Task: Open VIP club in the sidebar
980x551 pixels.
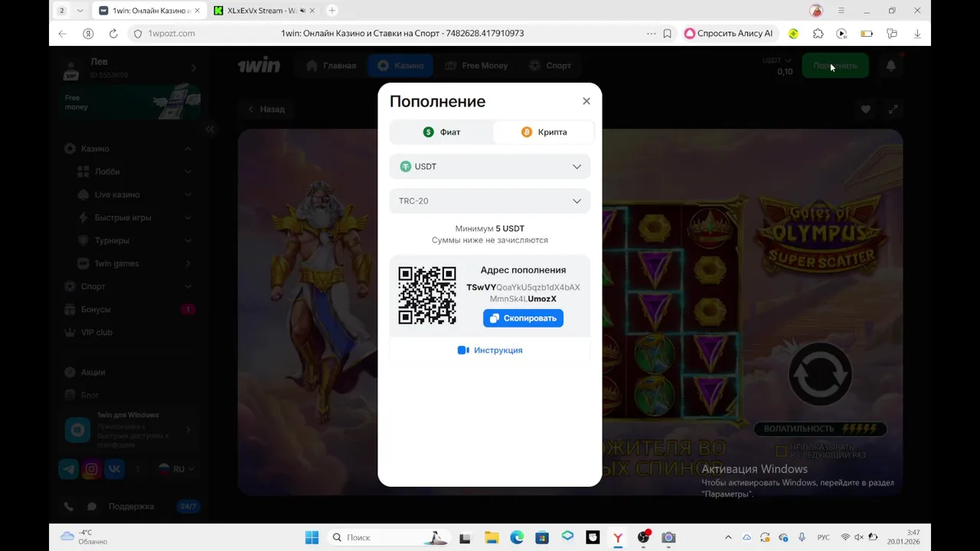Action: point(96,332)
